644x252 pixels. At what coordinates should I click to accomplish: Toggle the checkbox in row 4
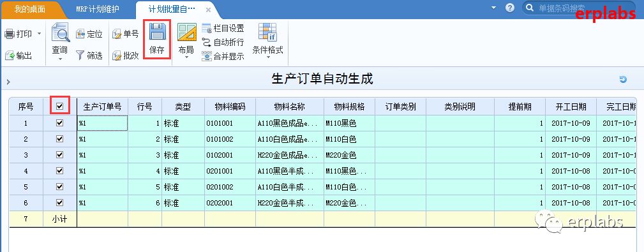click(60, 171)
